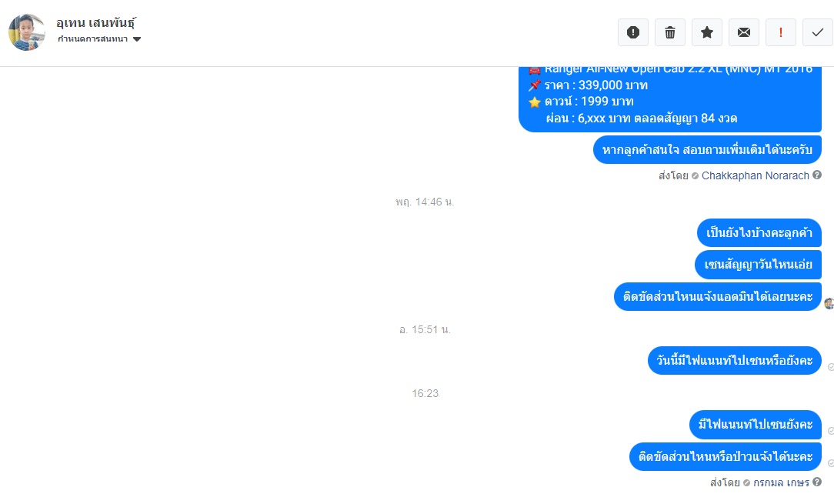
Task: Click the sender name กรกมล เกษร
Action: point(781,482)
